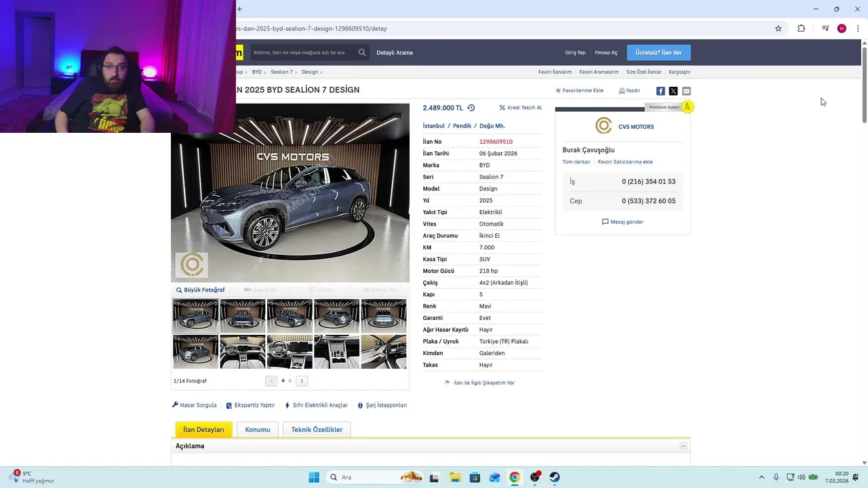View the price history clock icon
868x488 pixels.
click(471, 108)
